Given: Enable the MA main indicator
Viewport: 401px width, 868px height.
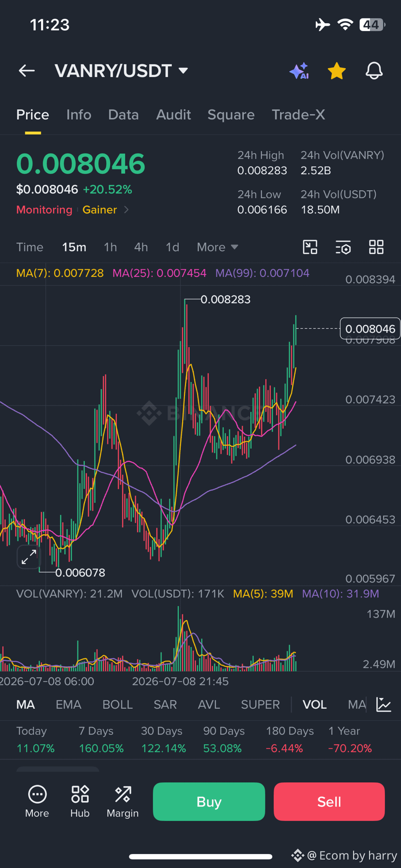Looking at the screenshot, I should point(26,705).
